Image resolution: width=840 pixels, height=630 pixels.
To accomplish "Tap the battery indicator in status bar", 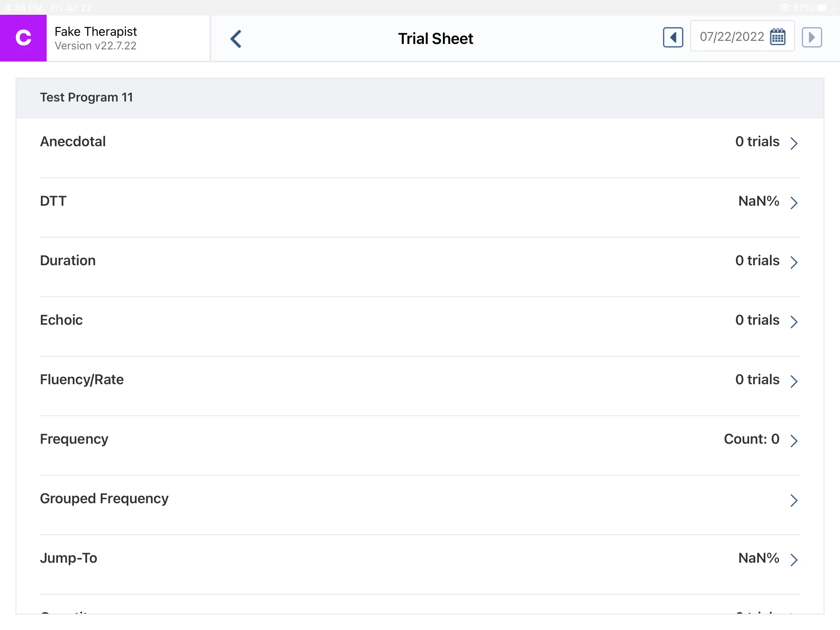I will tap(824, 7).
